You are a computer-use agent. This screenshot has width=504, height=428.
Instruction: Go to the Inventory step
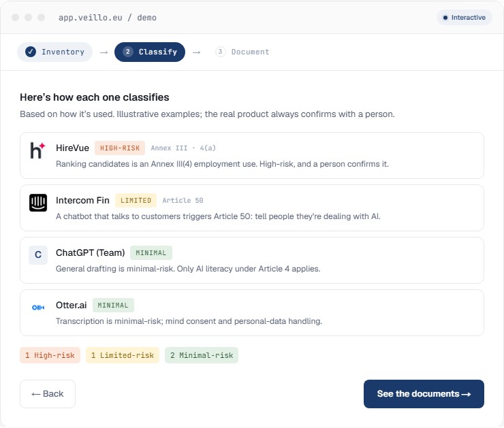tap(54, 52)
